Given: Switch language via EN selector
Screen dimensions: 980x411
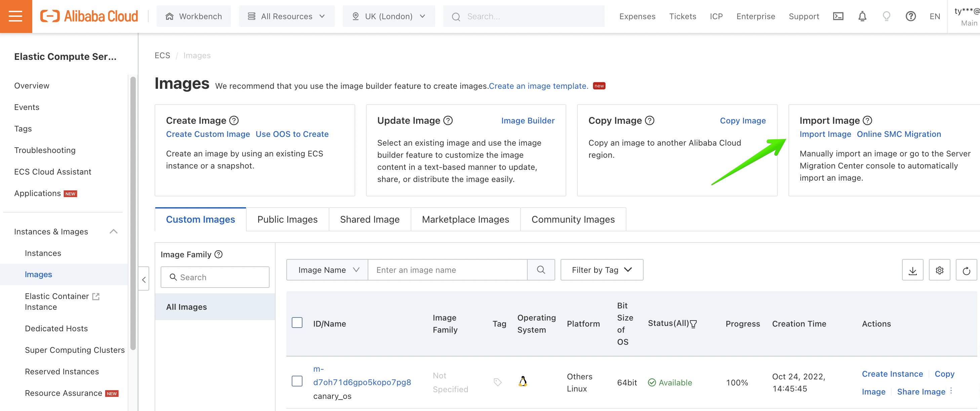Looking at the screenshot, I should [x=934, y=16].
